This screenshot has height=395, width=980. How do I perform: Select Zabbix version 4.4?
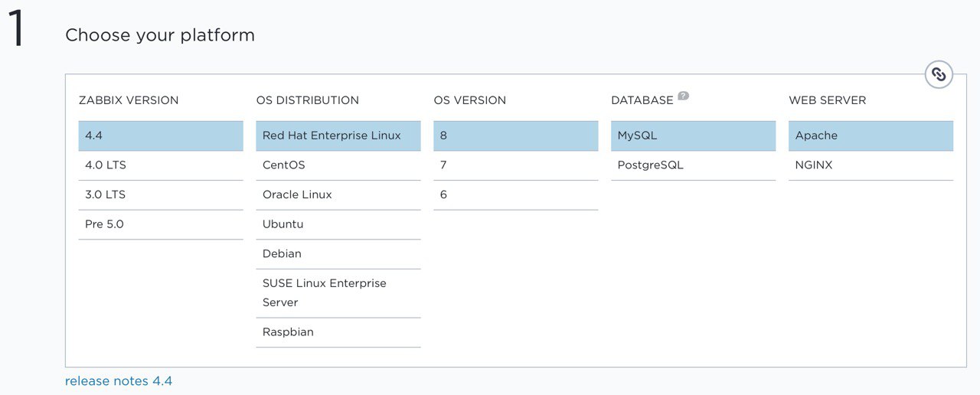161,135
